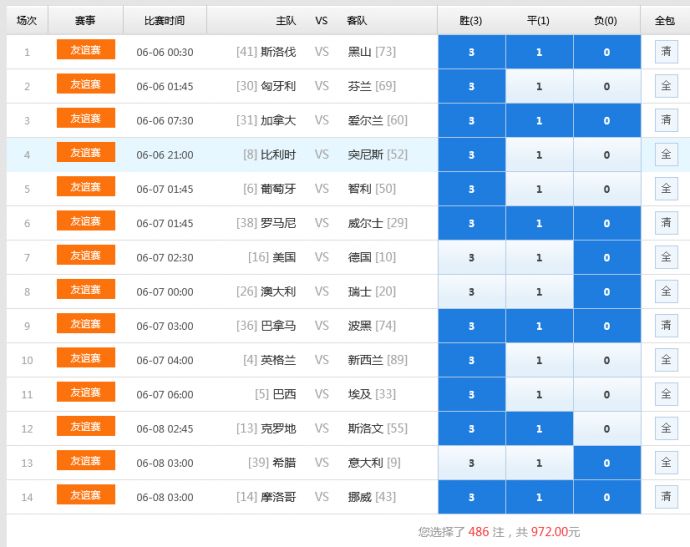Toggle win (3) for match 1 斯洛伐 vs 黑山
This screenshot has height=547, width=690.
(x=471, y=52)
